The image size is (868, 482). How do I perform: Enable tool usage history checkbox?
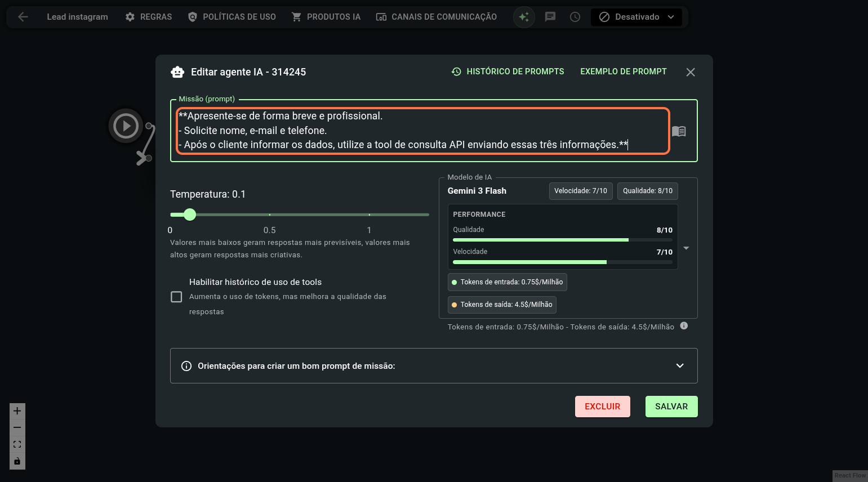(x=176, y=297)
